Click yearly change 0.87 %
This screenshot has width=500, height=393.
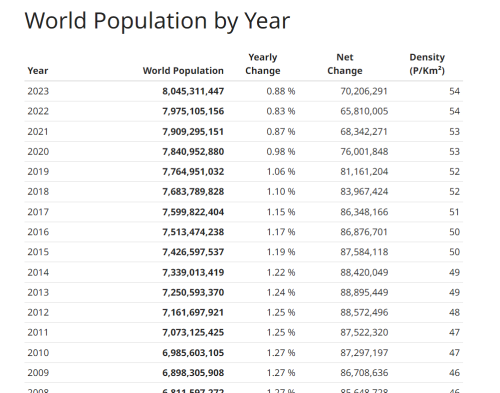[x=281, y=132]
